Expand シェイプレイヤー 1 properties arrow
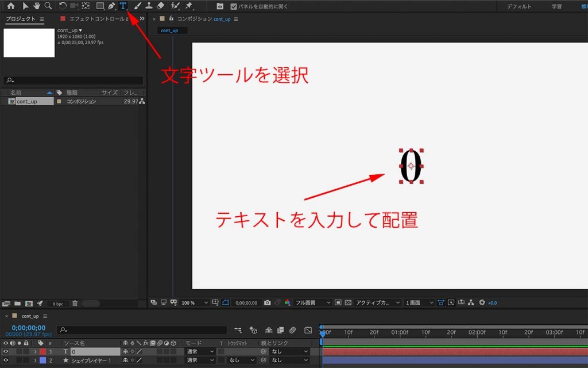This screenshot has height=368, width=588. (35, 361)
